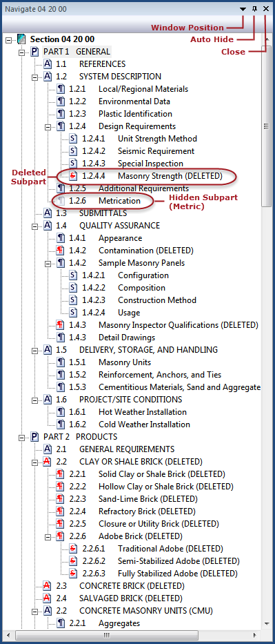Click the article icon beside 1.1 REFERENCES

[48, 64]
